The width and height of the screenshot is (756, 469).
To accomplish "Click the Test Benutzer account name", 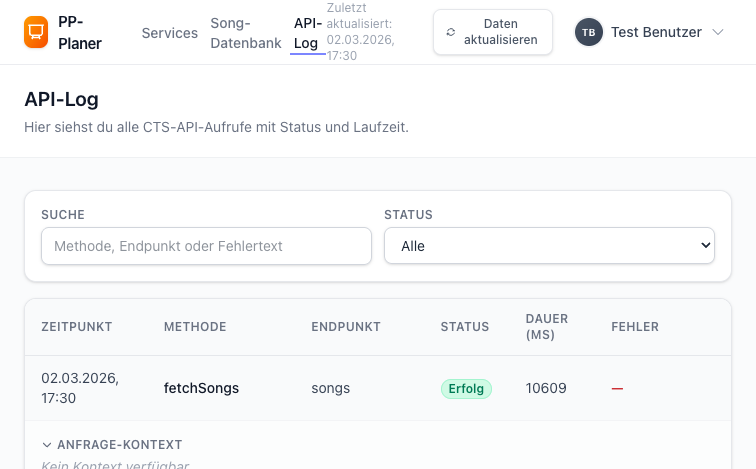I will click(656, 32).
